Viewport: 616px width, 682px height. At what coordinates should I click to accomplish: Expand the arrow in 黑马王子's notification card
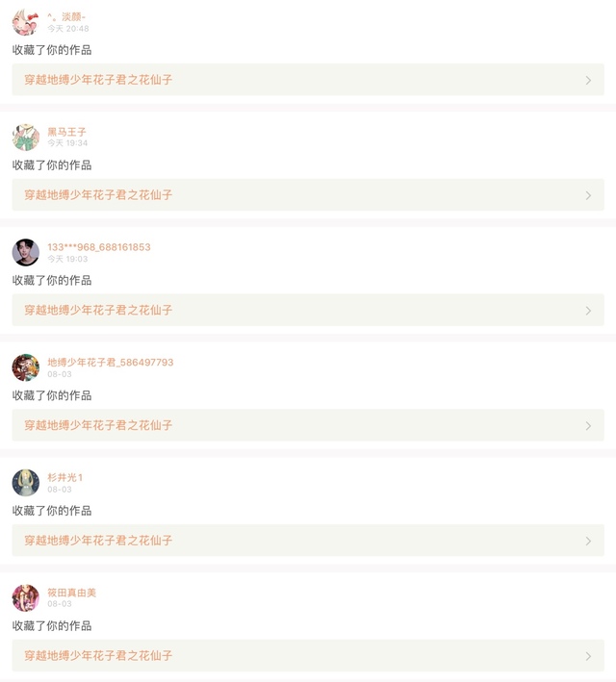(x=588, y=195)
